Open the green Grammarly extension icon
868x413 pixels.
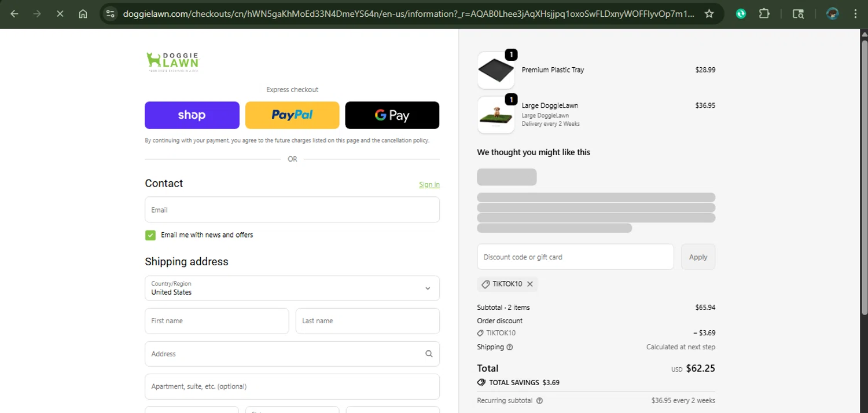[x=741, y=14]
